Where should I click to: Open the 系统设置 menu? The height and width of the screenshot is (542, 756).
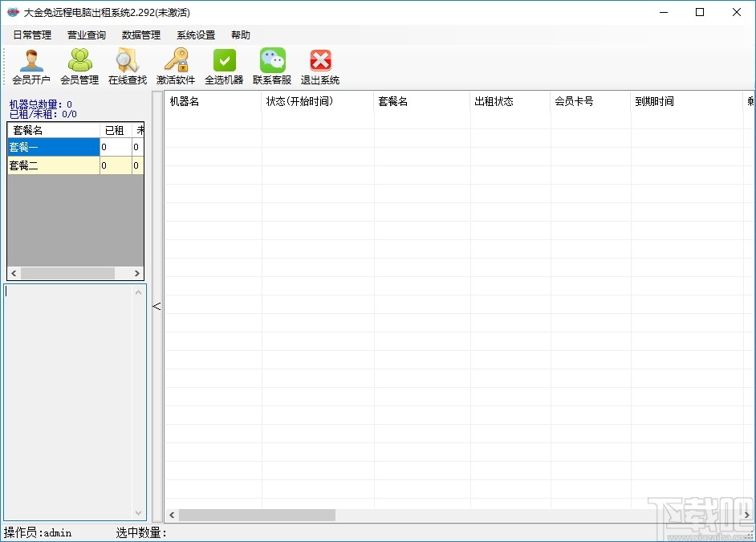tap(195, 35)
